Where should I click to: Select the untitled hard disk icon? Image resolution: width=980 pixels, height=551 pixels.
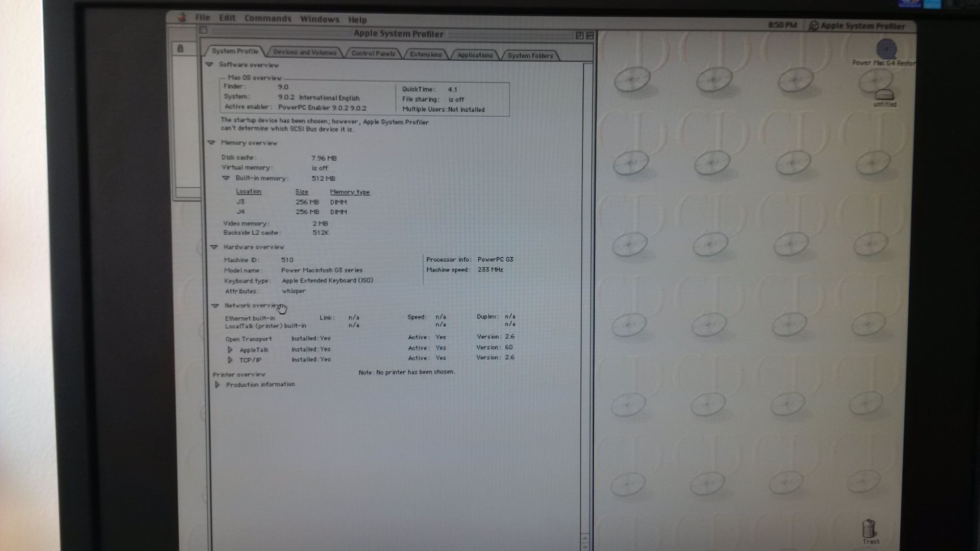(885, 95)
